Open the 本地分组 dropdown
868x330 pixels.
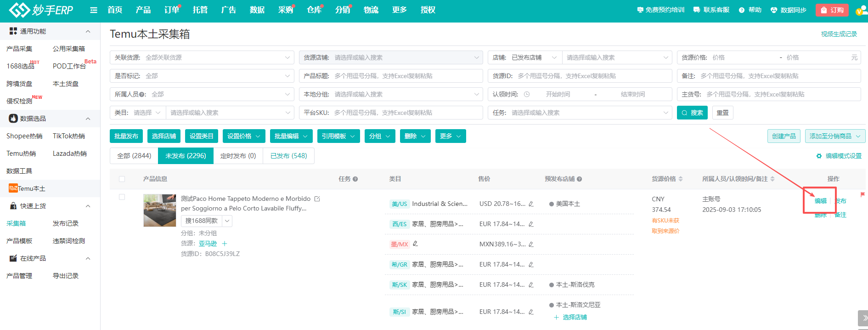point(391,94)
